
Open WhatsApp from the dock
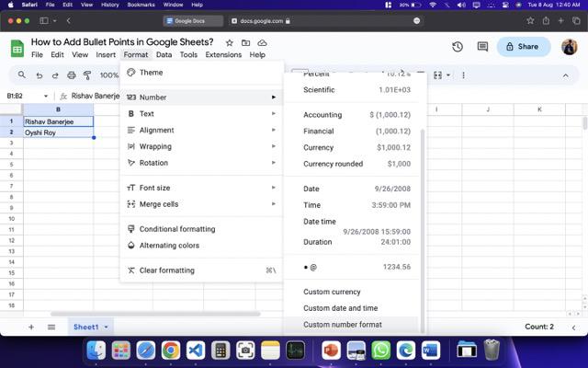(x=381, y=351)
